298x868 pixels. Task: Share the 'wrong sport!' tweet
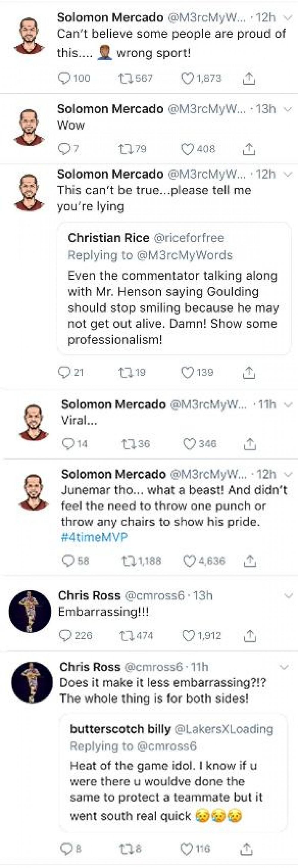point(249,78)
